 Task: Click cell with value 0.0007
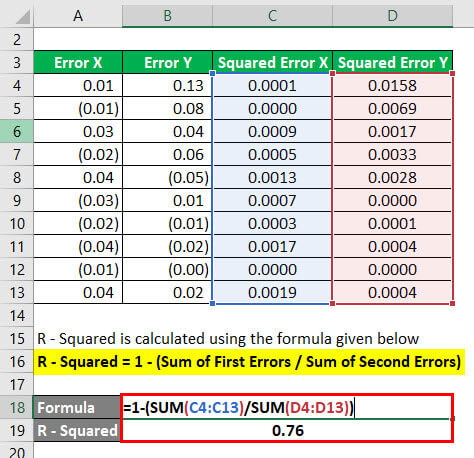272,200
